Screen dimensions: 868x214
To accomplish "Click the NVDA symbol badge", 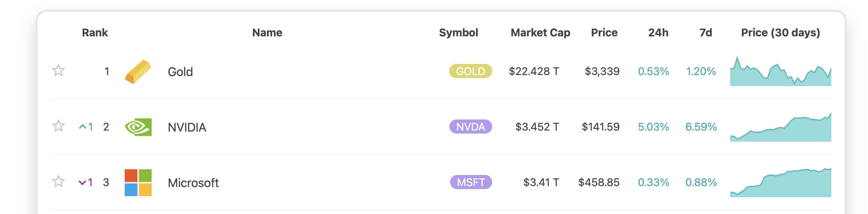I will tap(470, 127).
